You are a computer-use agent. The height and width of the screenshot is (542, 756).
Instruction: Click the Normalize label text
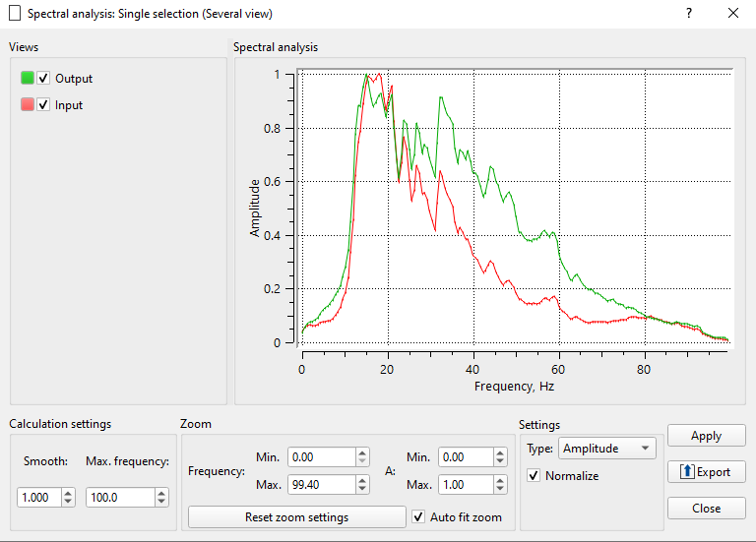click(572, 476)
